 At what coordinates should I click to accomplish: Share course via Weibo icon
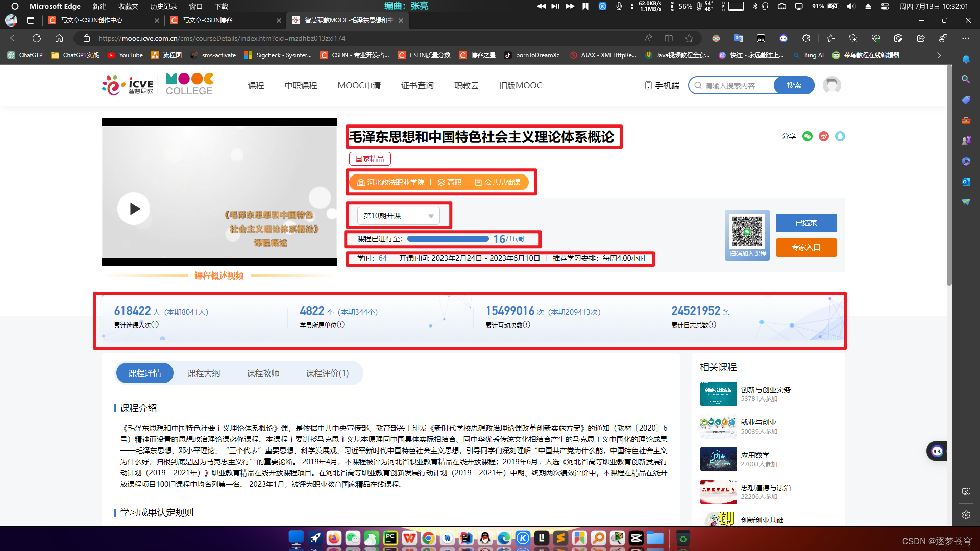(824, 136)
